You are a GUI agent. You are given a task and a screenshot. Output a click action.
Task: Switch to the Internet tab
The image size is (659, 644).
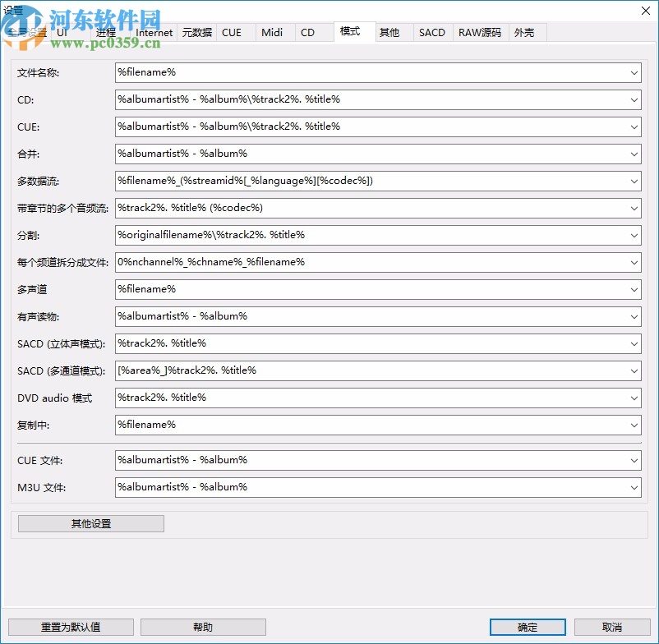[x=154, y=33]
